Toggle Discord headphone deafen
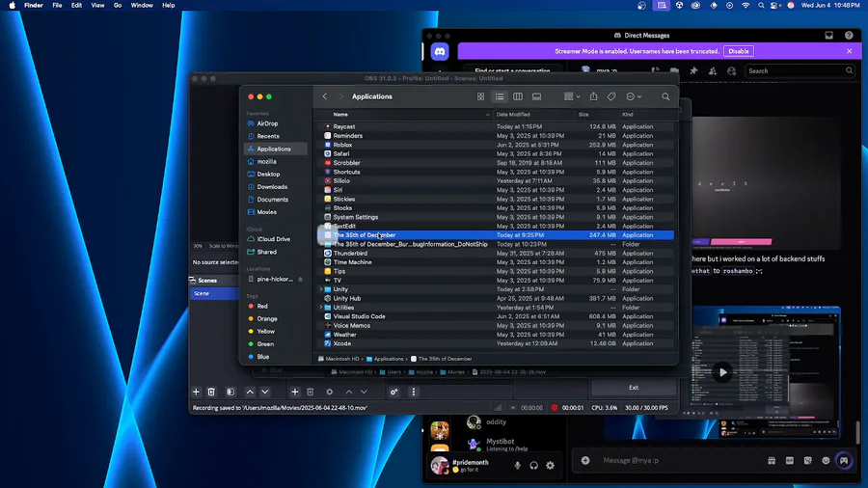The width and height of the screenshot is (868, 488). tap(533, 466)
